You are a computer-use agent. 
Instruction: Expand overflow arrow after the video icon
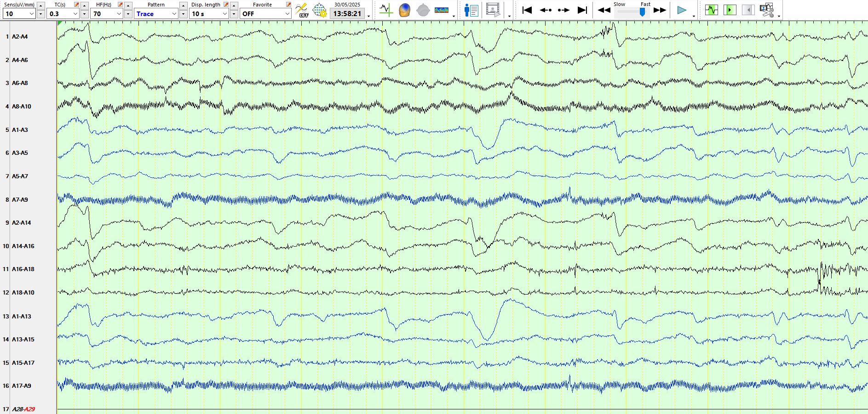click(x=509, y=16)
